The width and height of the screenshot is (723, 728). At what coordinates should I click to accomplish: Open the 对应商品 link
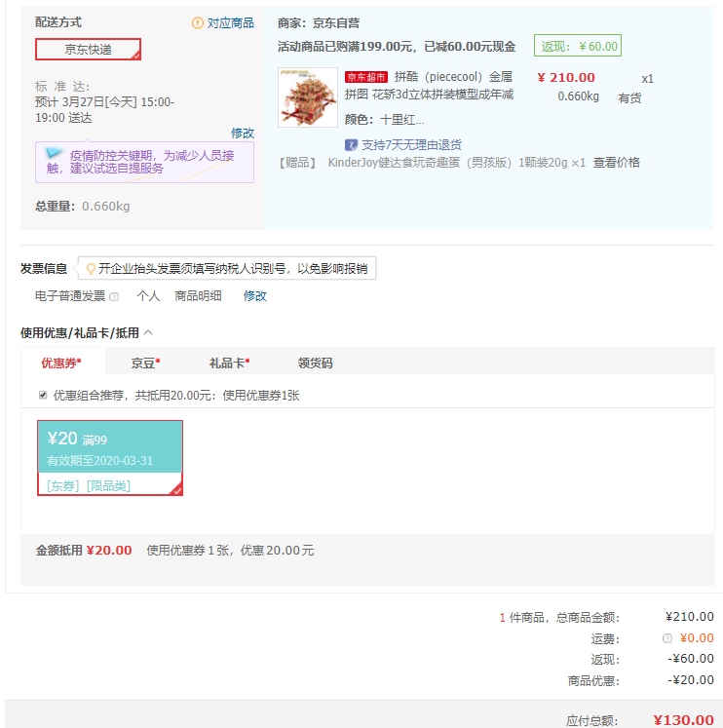click(230, 22)
